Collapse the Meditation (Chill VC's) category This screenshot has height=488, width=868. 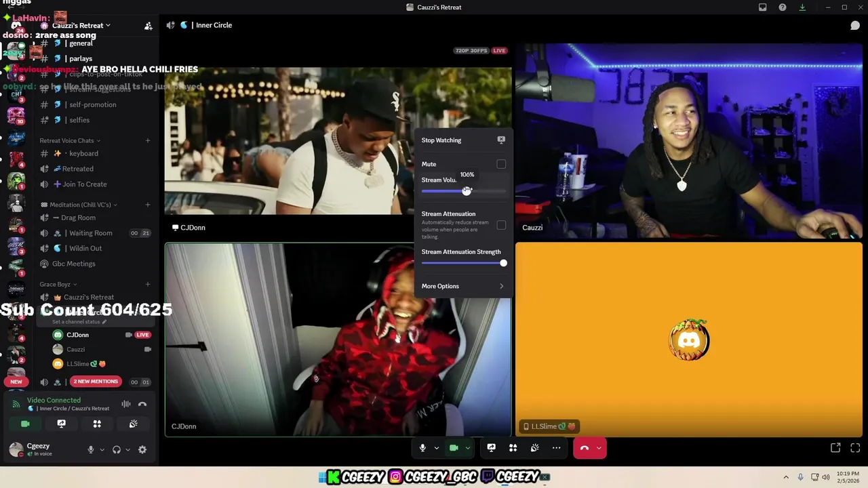79,205
